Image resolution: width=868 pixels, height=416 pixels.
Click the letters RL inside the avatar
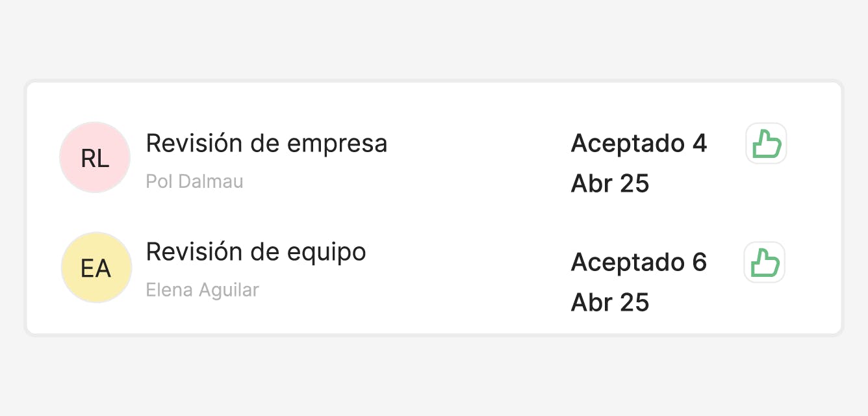(x=95, y=158)
